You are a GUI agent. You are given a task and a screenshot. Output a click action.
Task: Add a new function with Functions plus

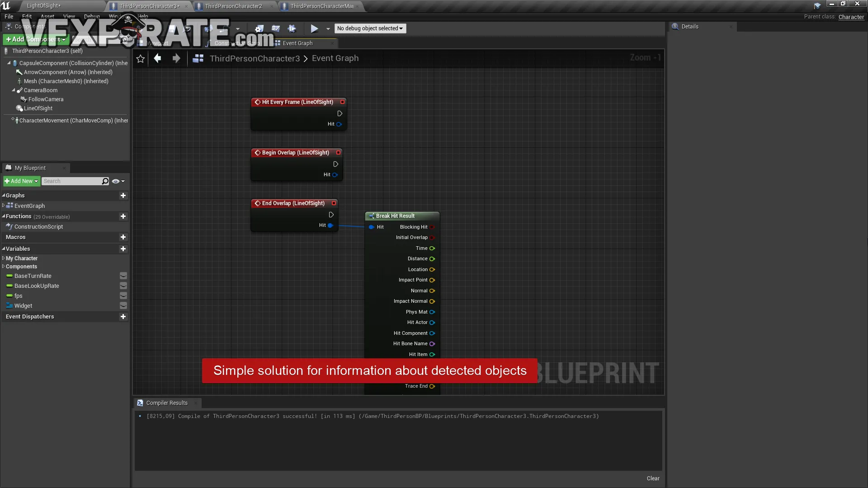click(x=123, y=216)
